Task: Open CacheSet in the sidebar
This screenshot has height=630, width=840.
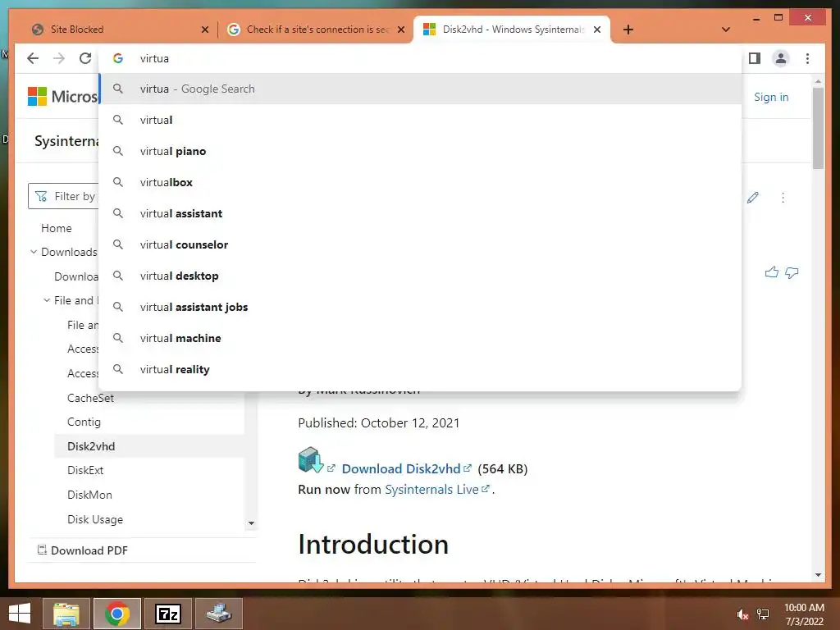Action: tap(90, 398)
